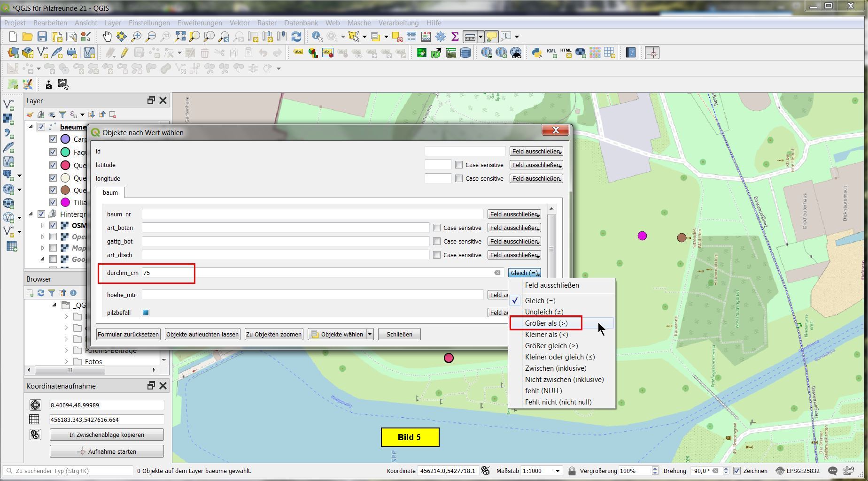Enable Case sensitive for art_botan field
868x481 pixels.
tap(437, 228)
